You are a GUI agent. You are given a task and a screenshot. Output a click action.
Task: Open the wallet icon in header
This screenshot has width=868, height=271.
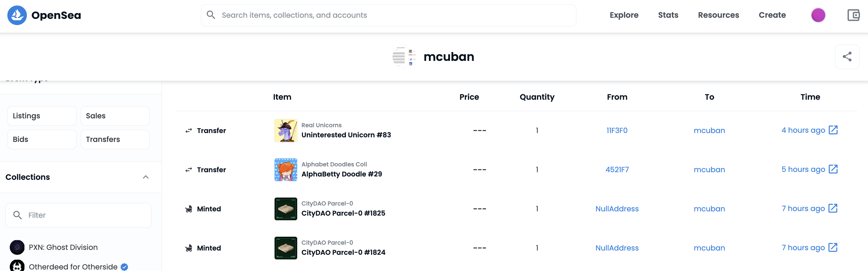click(853, 15)
